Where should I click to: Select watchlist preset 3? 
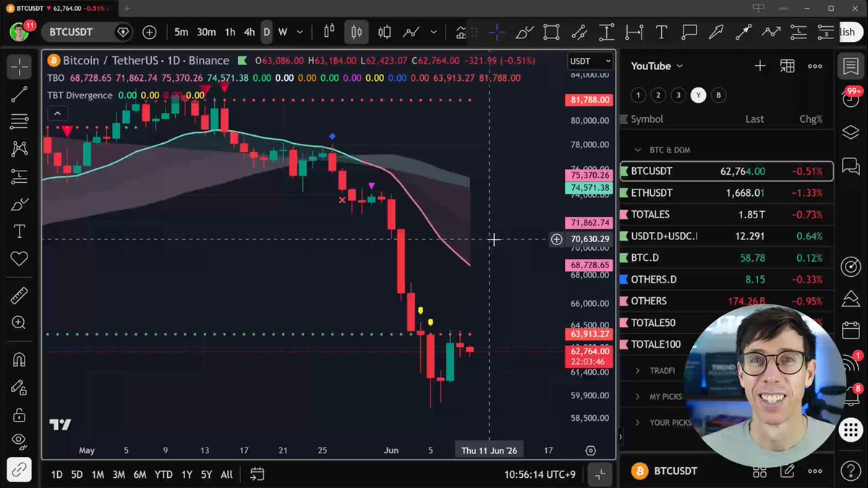click(678, 95)
